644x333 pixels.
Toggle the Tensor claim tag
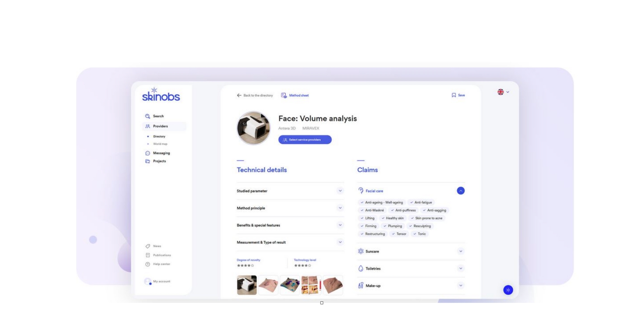[x=399, y=234]
